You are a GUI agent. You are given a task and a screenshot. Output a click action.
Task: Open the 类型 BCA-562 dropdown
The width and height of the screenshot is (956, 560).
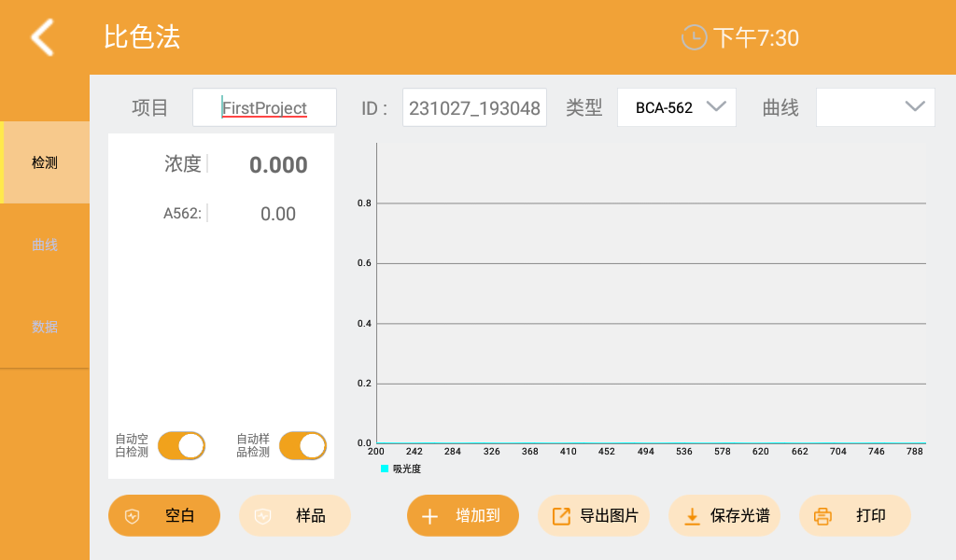click(677, 106)
